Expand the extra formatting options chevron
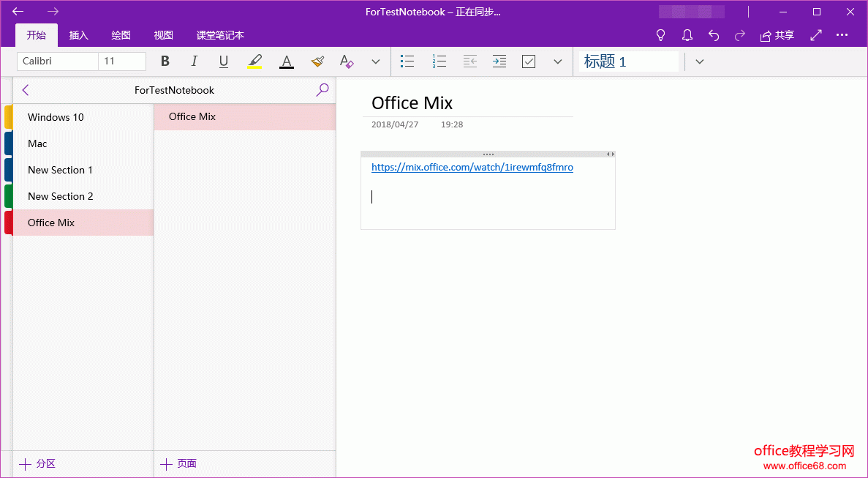 point(375,61)
